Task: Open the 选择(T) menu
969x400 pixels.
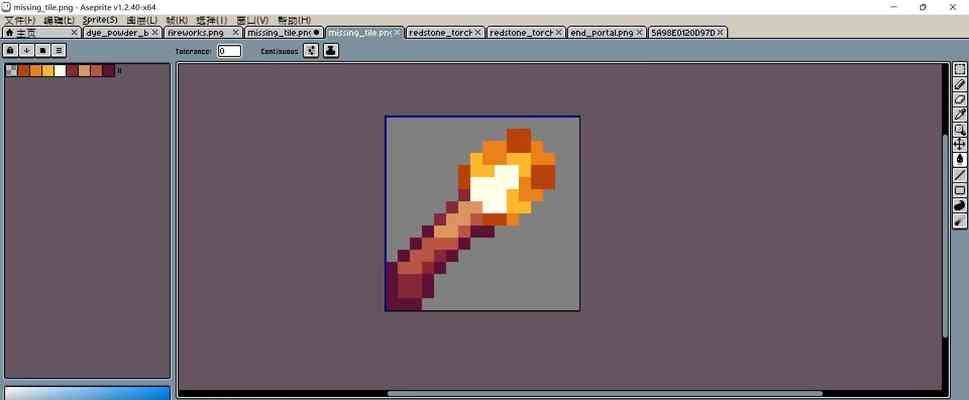Action: point(211,20)
